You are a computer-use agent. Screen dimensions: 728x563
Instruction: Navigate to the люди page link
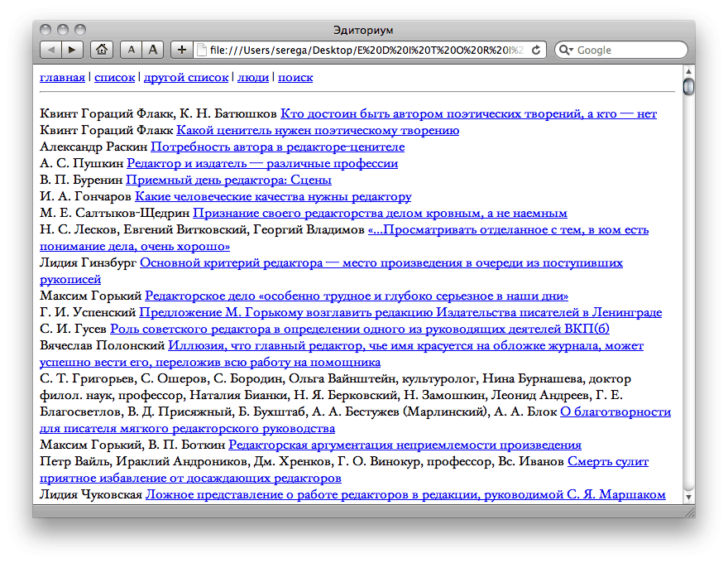tap(253, 78)
